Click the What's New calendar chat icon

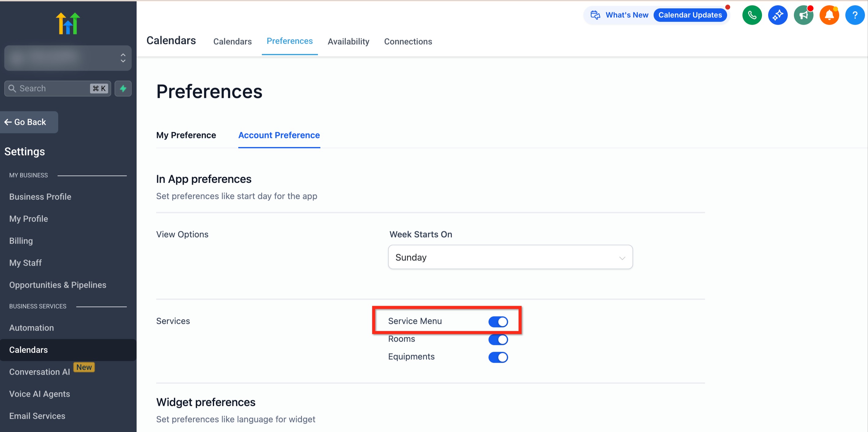pos(595,15)
